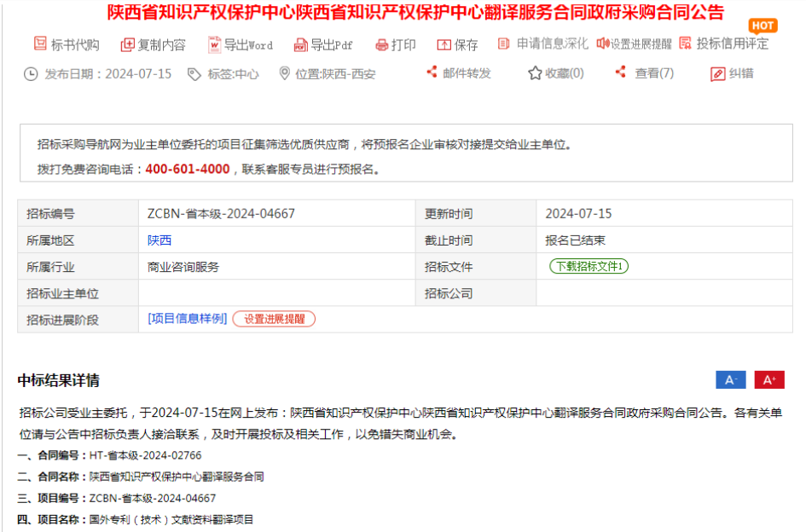806x532 pixels.
Task: Click the location pin icon beside 位置
Action: pyautogui.click(x=284, y=73)
